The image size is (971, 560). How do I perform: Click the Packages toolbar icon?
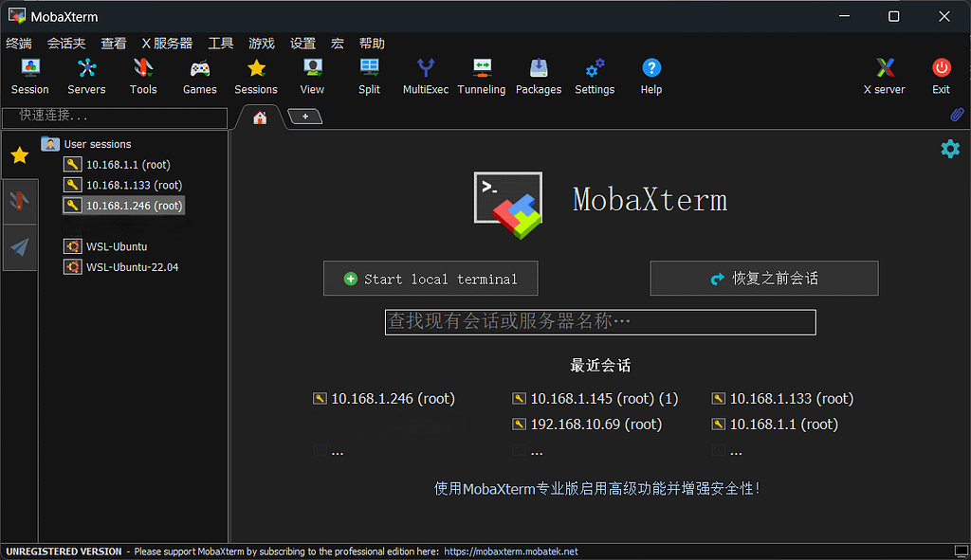tap(539, 76)
